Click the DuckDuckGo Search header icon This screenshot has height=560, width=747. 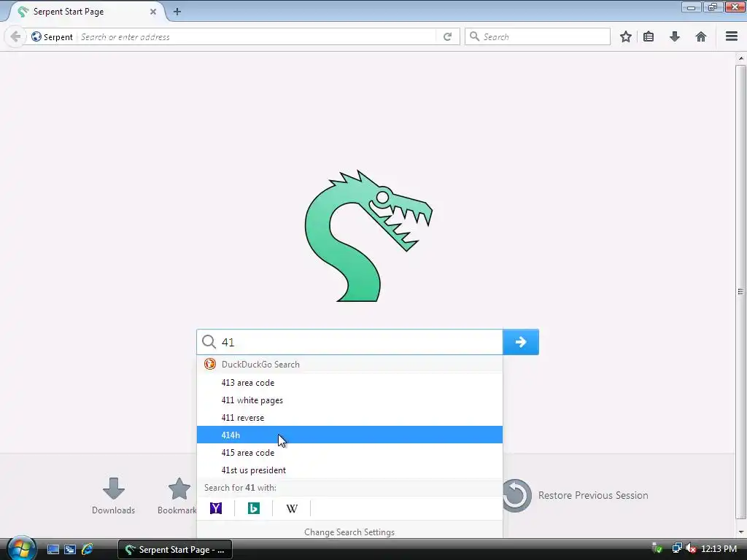point(209,365)
